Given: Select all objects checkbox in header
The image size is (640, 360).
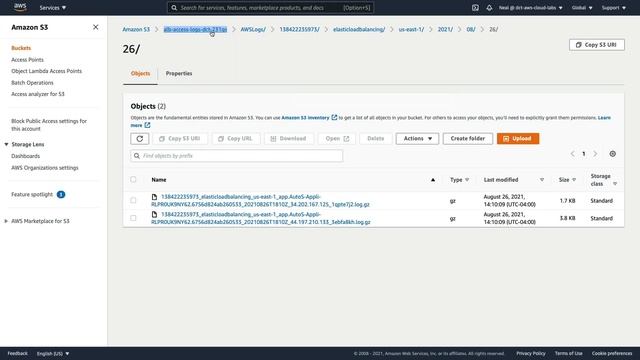Looking at the screenshot, I should coord(133,179).
